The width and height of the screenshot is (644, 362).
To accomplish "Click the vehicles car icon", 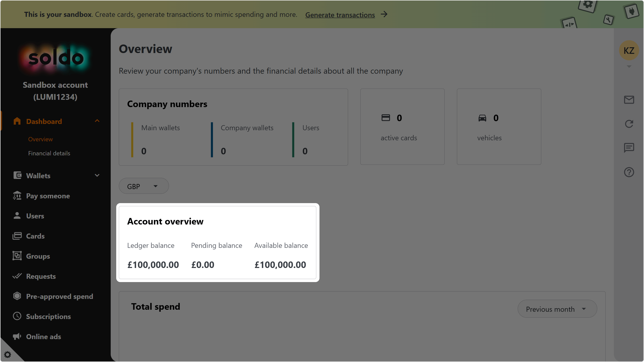I will (482, 118).
